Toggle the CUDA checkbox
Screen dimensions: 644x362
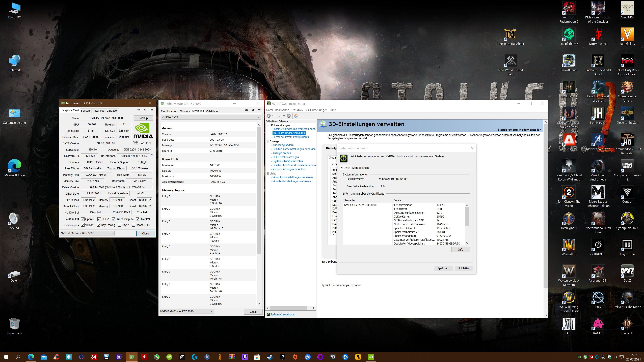(x=99, y=219)
